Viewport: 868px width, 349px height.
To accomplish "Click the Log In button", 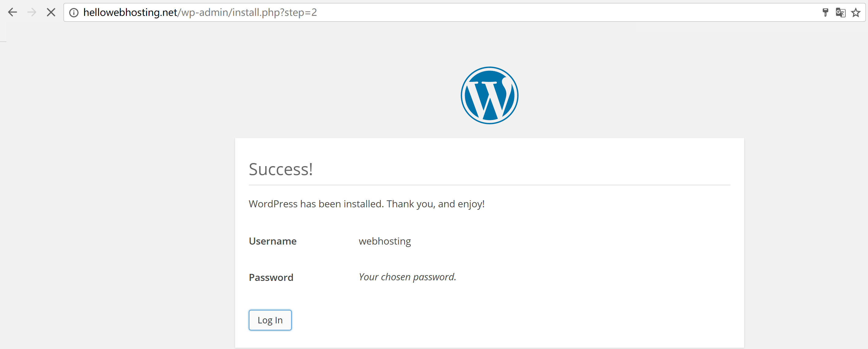I will tap(270, 320).
